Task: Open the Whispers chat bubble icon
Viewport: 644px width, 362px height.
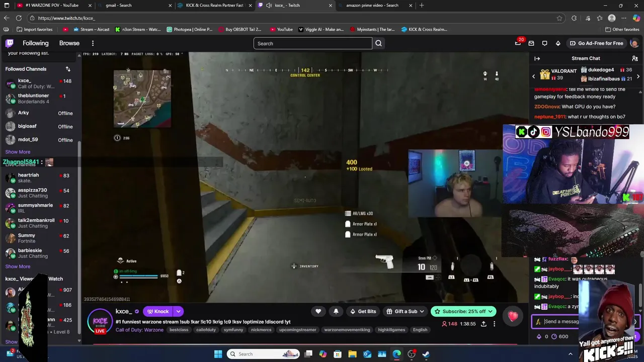Action: (544, 43)
